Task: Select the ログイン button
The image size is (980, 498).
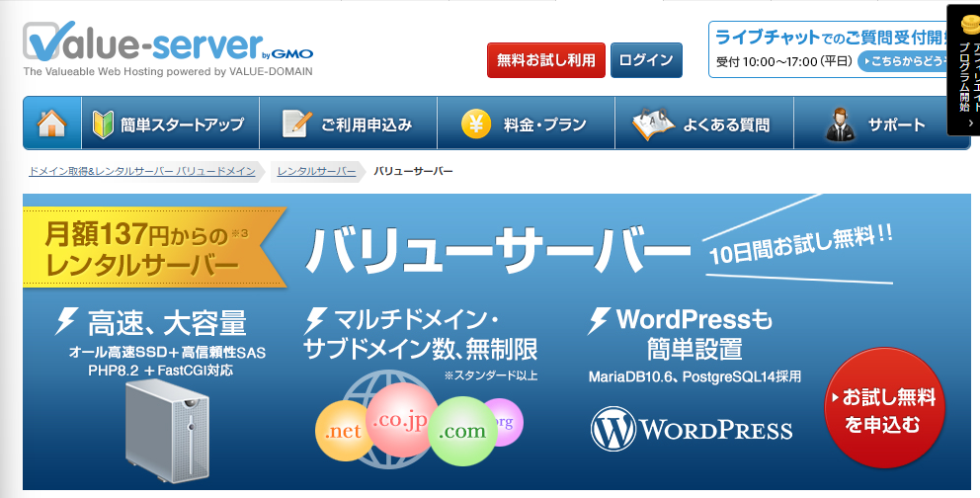Action: coord(646,60)
